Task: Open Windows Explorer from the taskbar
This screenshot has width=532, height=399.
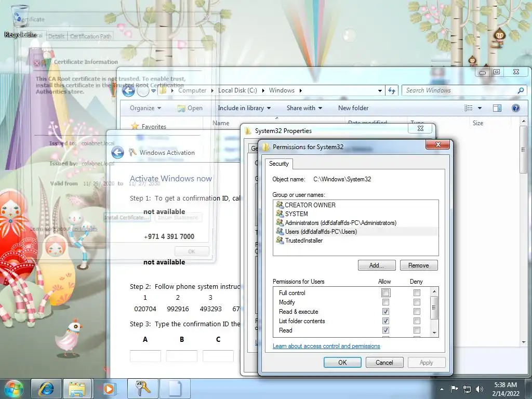Action: pyautogui.click(x=77, y=389)
